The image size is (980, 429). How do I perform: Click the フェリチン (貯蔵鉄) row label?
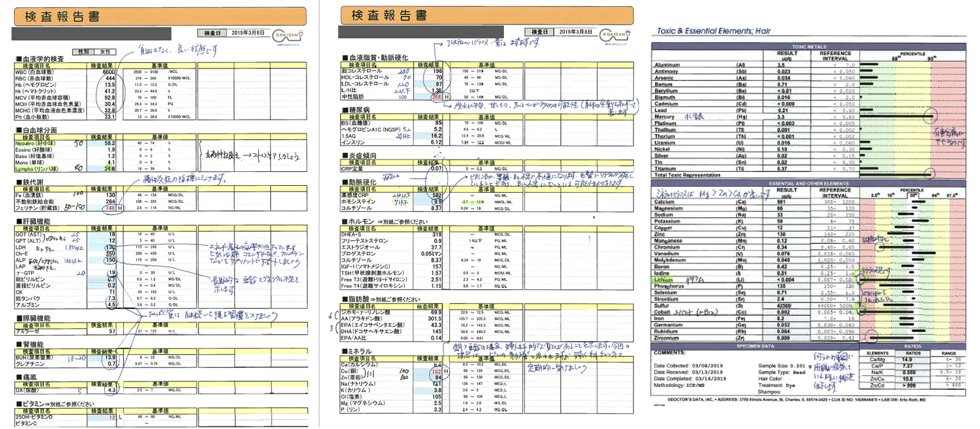tap(37, 208)
